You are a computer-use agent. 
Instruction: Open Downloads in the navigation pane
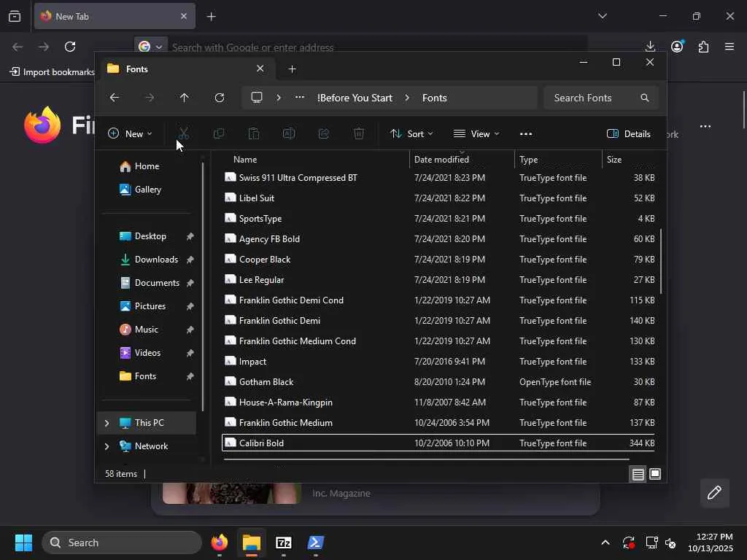156,260
